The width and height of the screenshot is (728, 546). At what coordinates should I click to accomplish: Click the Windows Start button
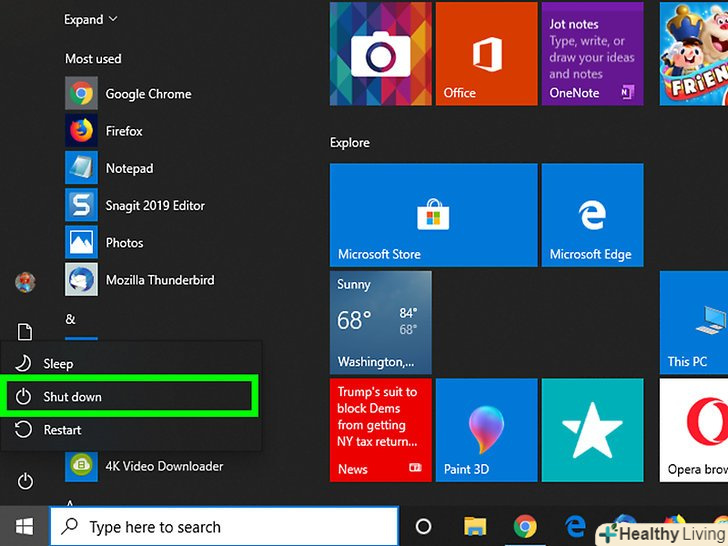pyautogui.click(x=25, y=526)
